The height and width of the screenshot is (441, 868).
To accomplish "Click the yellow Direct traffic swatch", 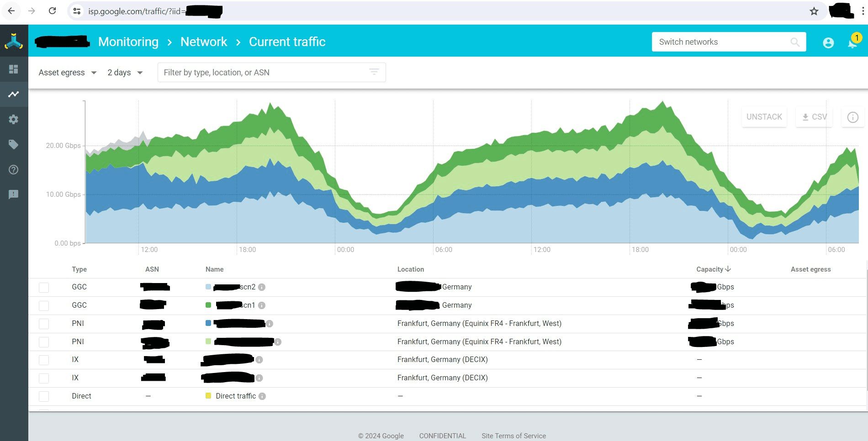I will pos(208,396).
